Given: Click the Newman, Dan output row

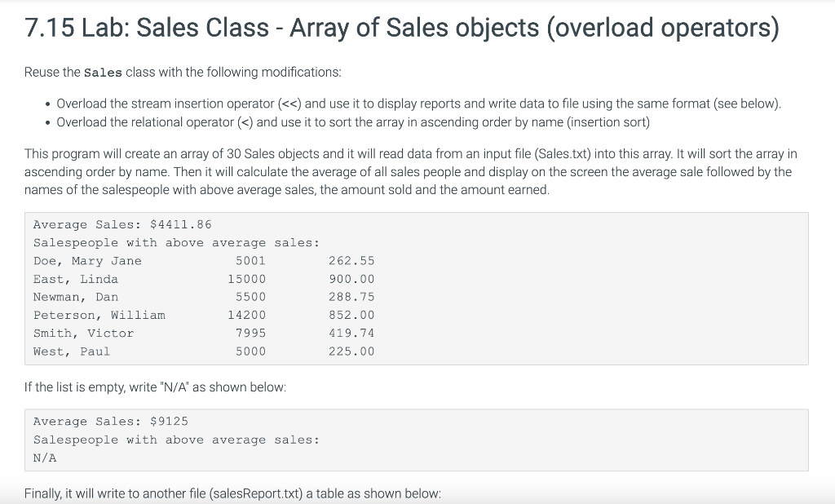Looking at the screenshot, I should [204, 297].
